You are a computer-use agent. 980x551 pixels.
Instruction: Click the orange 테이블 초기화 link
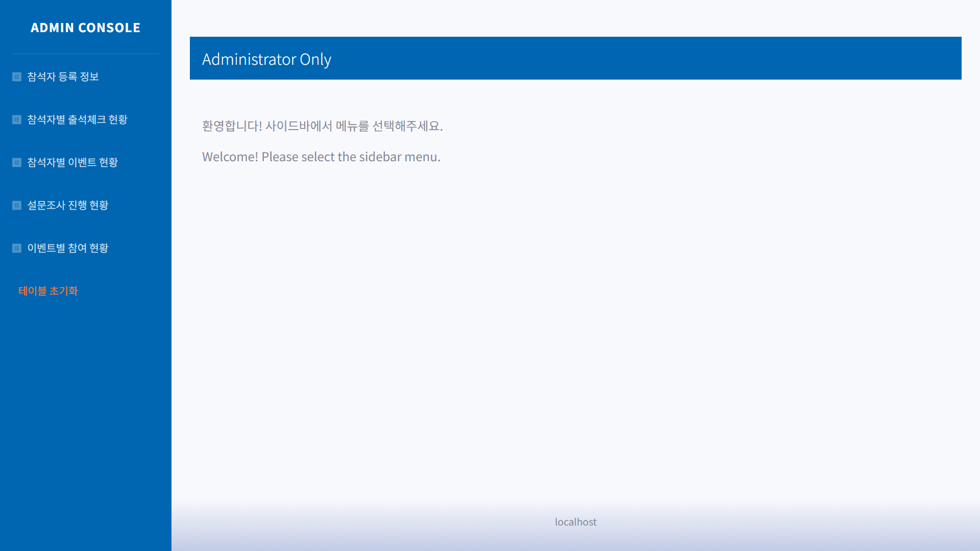point(48,291)
